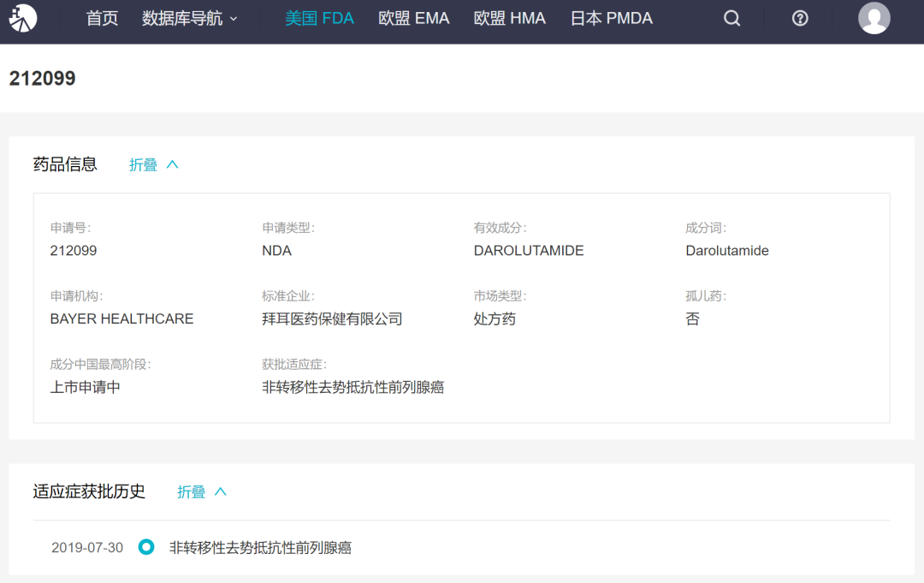Expand the 数据库导航 dropdown menu
924x583 pixels.
coord(190,18)
